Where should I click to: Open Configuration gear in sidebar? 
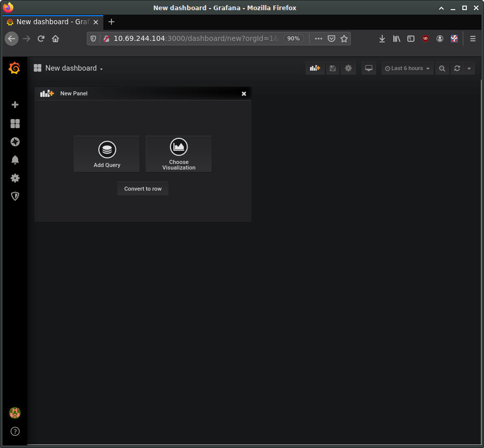point(15,178)
